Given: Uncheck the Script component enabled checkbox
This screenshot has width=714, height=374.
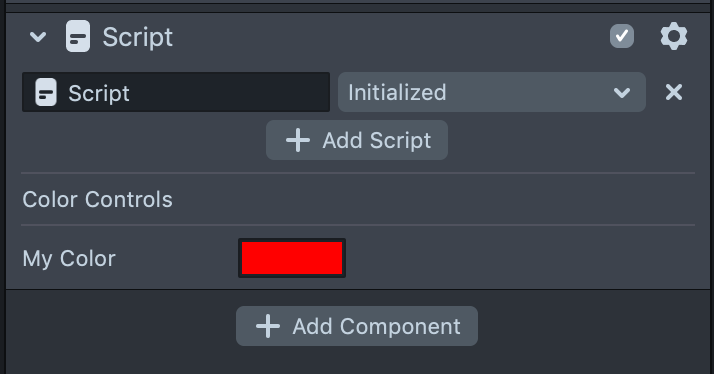Looking at the screenshot, I should pyautogui.click(x=622, y=36).
